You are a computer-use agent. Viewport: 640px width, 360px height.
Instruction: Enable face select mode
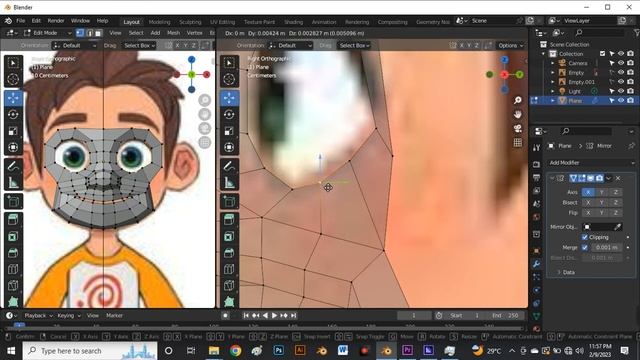98,33
